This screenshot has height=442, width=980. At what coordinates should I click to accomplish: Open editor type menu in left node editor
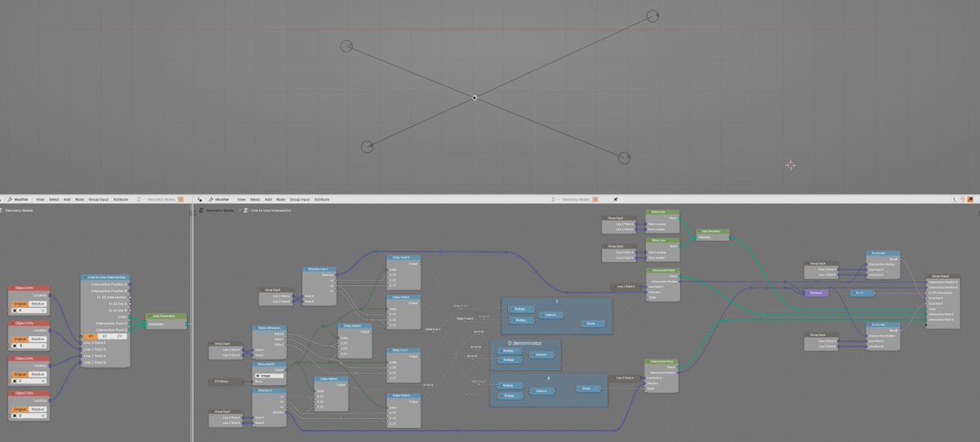coord(2,199)
